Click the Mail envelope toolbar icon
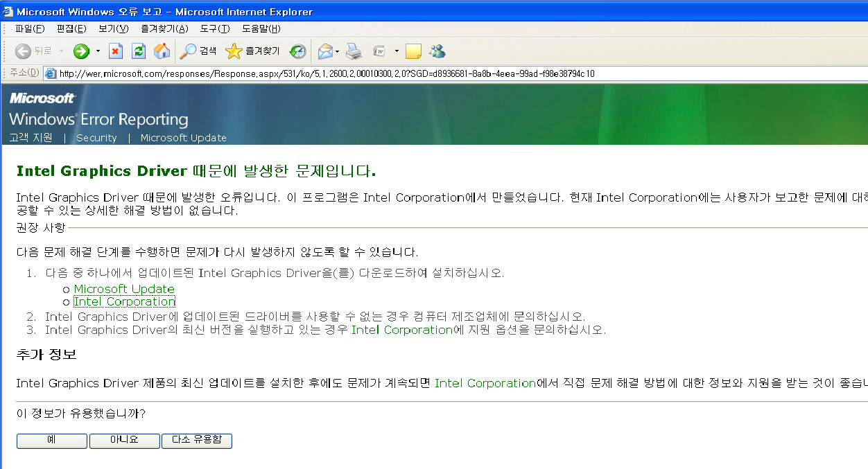The width and height of the screenshot is (868, 469). point(325,51)
